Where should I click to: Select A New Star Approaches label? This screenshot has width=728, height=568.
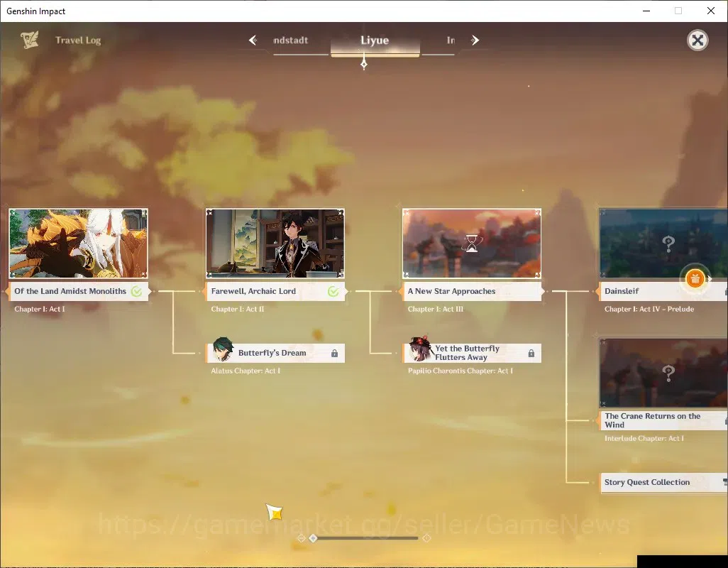472,291
